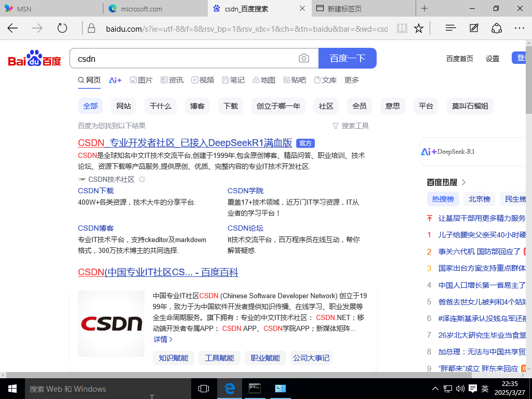This screenshot has width=532, height=399.
Task: Expand 百度热搜 with chevron
Action: (464, 182)
